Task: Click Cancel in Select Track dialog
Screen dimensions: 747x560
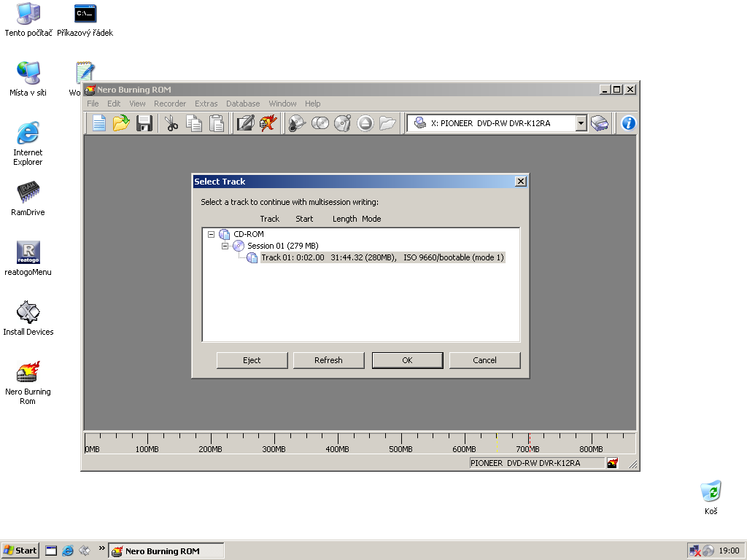Action: click(484, 360)
